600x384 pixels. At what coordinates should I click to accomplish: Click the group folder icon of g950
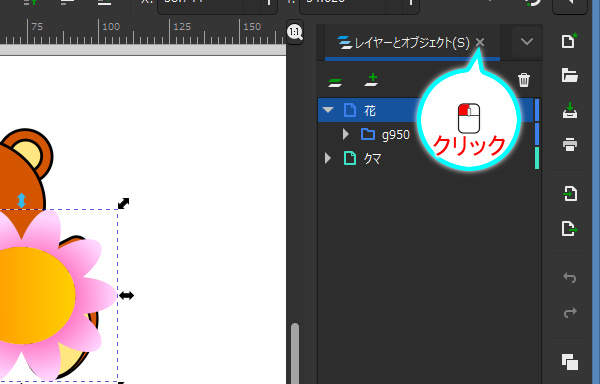tap(368, 134)
